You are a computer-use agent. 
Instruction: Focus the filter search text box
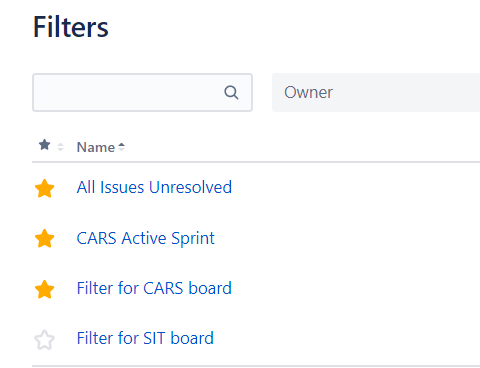point(142,92)
